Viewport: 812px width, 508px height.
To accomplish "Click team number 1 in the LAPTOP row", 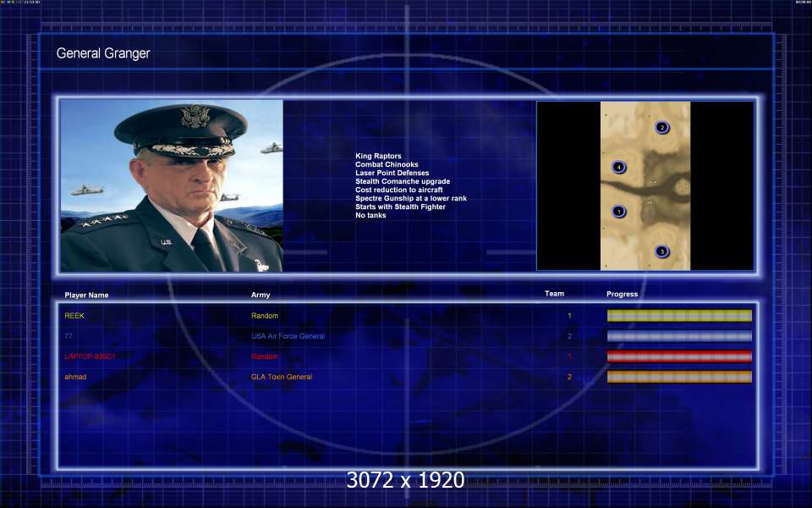I will coord(569,356).
